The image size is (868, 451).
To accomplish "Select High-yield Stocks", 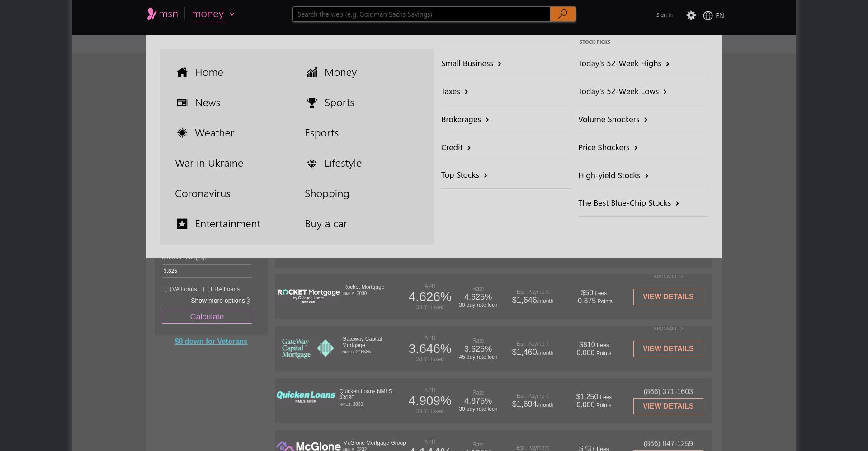I will (x=613, y=175).
